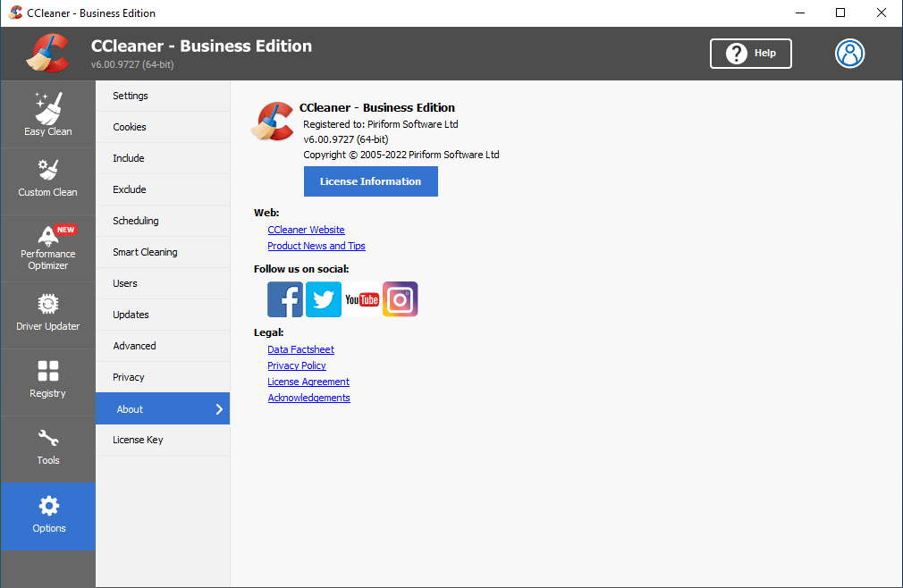Click the version text v6.00.9727 in header
This screenshot has width=903, height=588.
(x=132, y=64)
